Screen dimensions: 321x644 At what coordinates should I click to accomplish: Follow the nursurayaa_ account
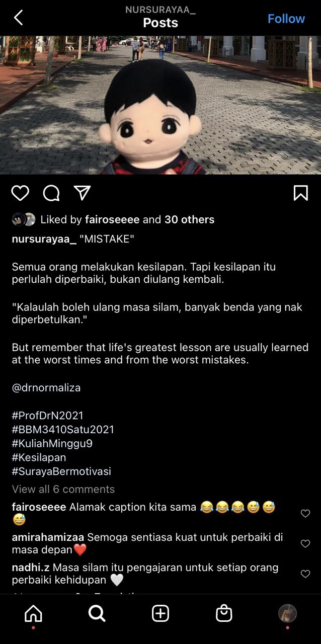click(286, 19)
